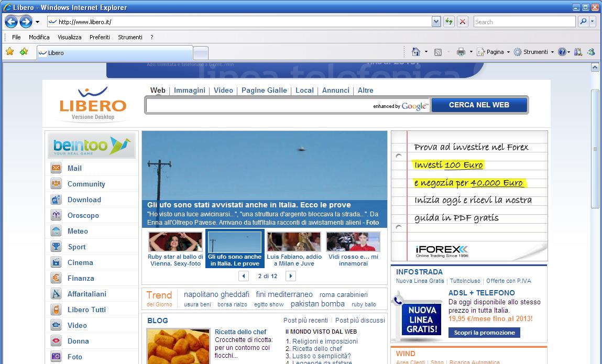Click the browser Forward arrow button
This screenshot has height=364, width=602.
26,22
